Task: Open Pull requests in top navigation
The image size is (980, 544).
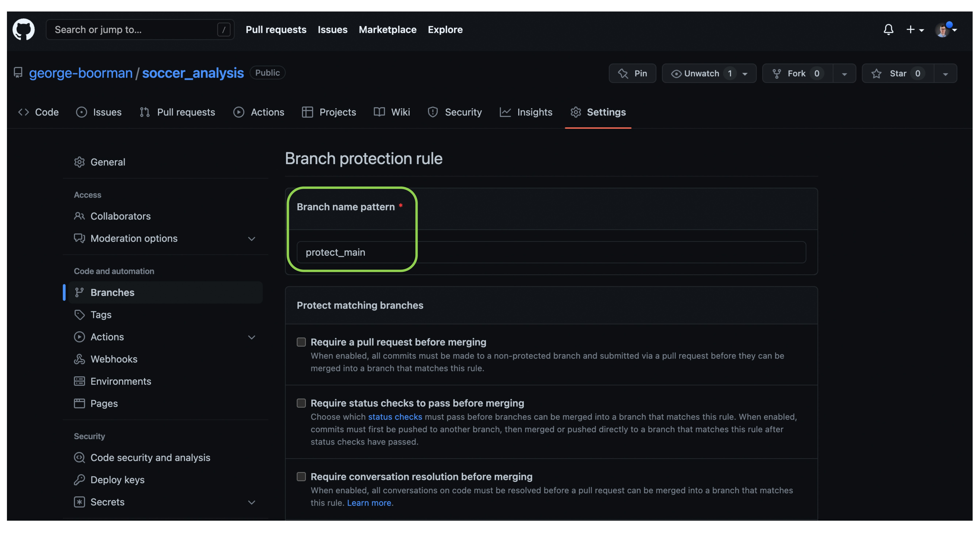Action: click(276, 29)
